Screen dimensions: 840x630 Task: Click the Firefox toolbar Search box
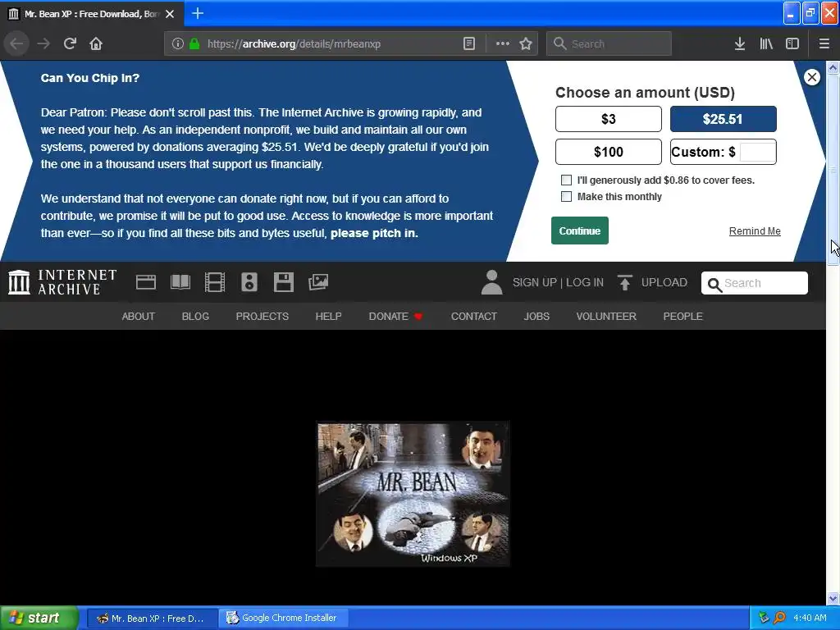pyautogui.click(x=609, y=43)
